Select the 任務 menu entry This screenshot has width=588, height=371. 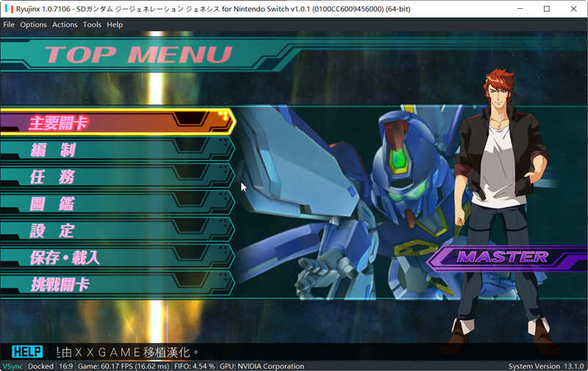tap(118, 176)
